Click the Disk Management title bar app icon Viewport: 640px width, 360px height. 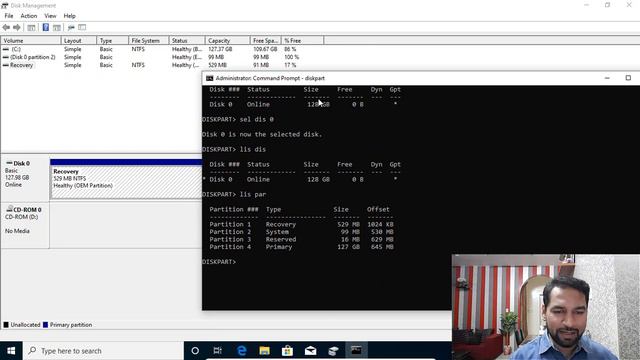tap(4, 5)
